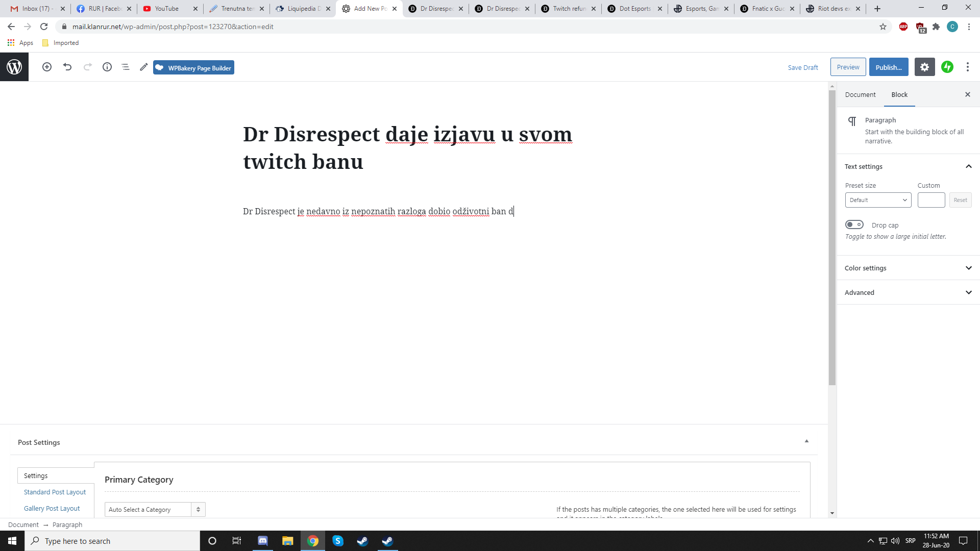Click the Add block plus icon

[x=46, y=67]
